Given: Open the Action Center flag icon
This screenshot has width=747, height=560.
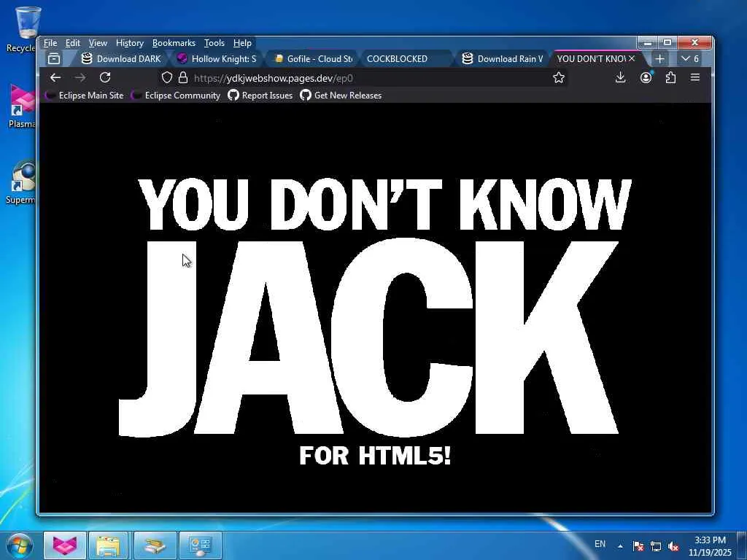Looking at the screenshot, I should point(638,546).
